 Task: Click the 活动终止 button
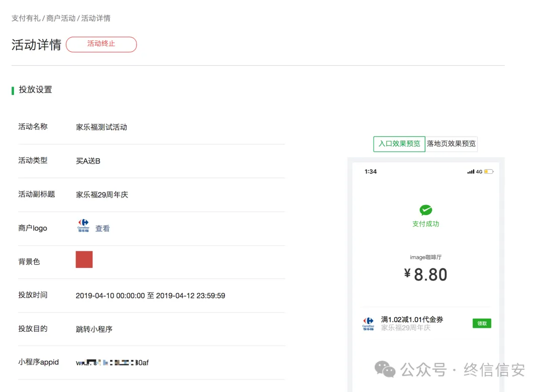[101, 45]
